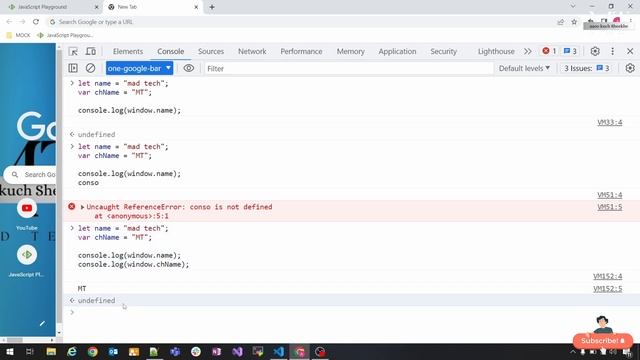640x360 pixels.
Task: Bookmark this tab with the star icon
Action: (574, 22)
